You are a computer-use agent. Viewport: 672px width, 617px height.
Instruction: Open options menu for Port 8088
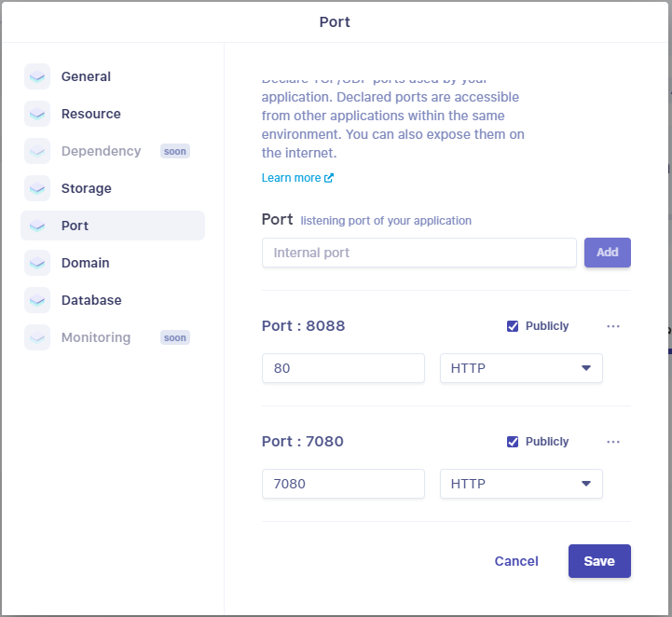pyautogui.click(x=613, y=326)
